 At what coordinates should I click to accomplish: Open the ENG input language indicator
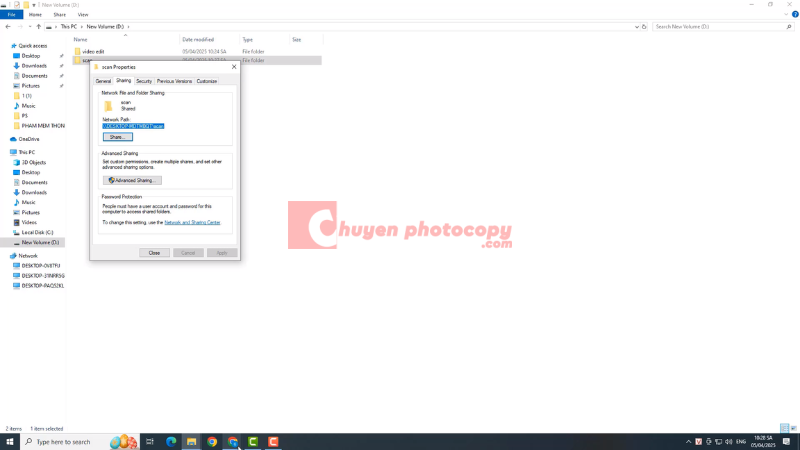click(741, 442)
